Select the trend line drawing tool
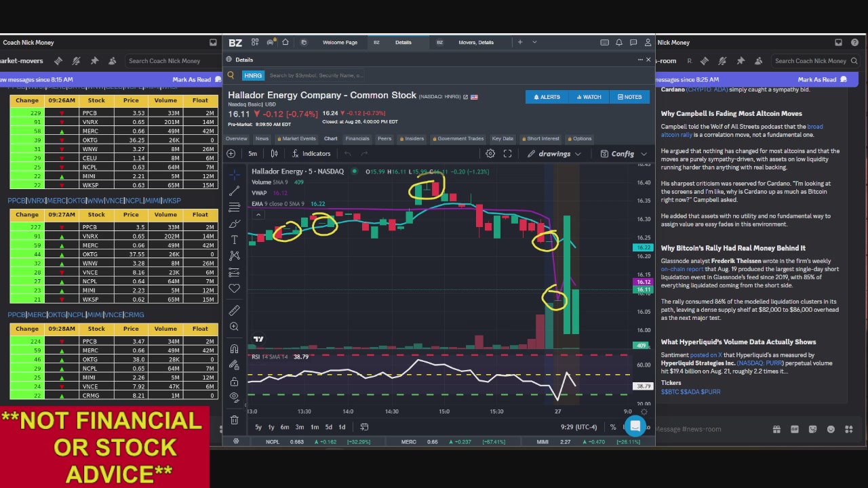The height and width of the screenshot is (488, 868). tap(235, 190)
